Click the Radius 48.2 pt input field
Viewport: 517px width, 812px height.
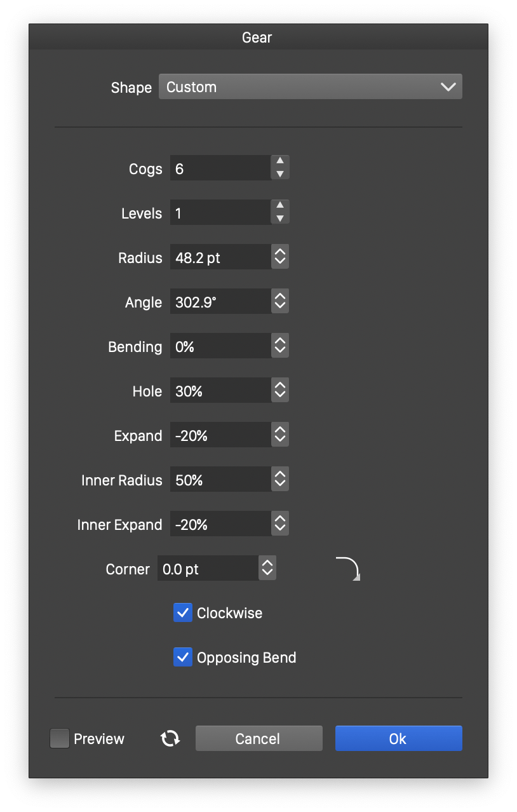(220, 257)
